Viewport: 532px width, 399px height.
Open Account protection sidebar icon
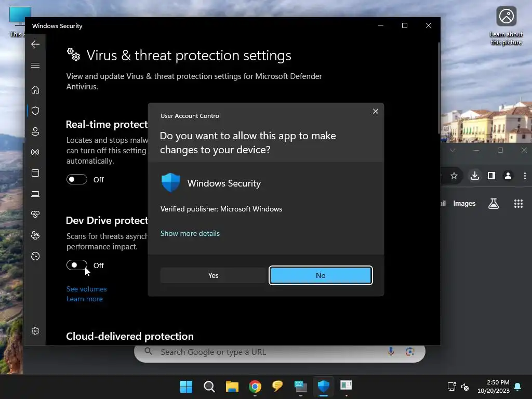coord(35,131)
